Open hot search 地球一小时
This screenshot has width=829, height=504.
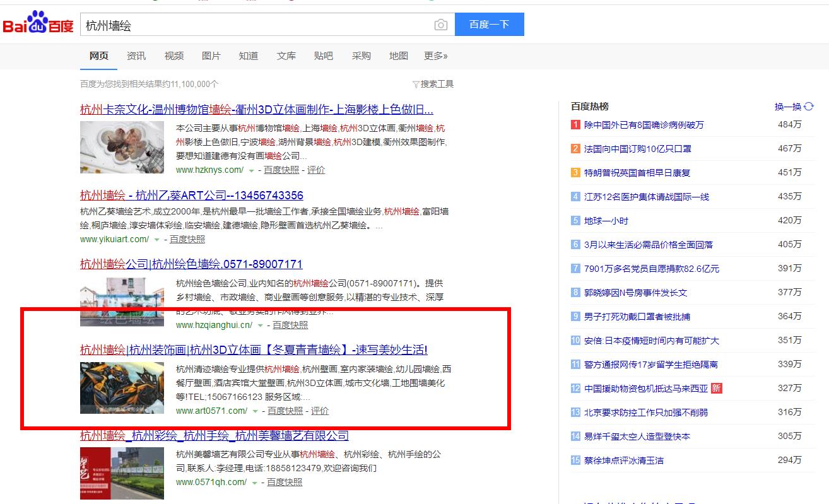tap(606, 221)
